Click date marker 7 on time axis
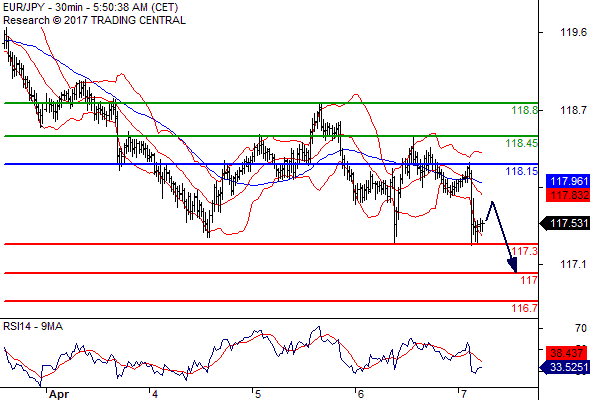The height and width of the screenshot is (400, 590). coord(464,394)
